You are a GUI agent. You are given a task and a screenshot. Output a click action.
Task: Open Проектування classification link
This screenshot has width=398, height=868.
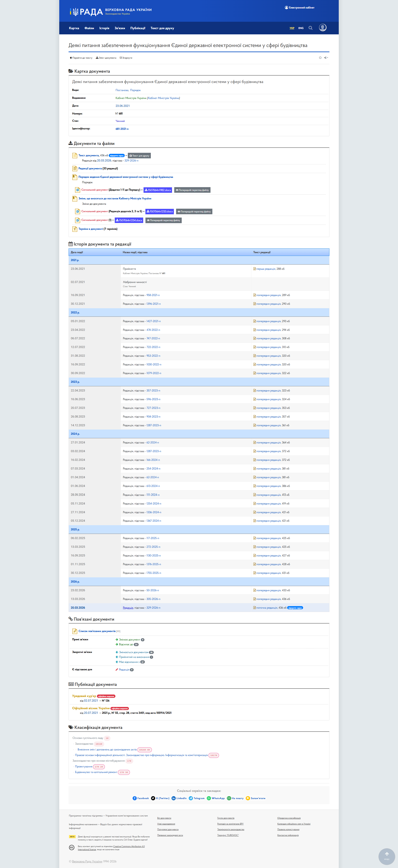point(84,767)
